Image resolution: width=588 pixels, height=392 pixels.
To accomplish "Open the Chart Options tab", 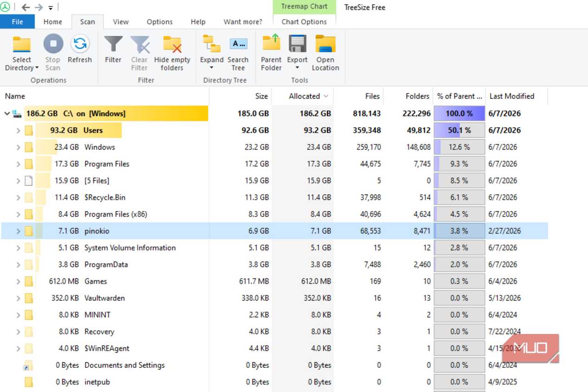I will [x=304, y=22].
